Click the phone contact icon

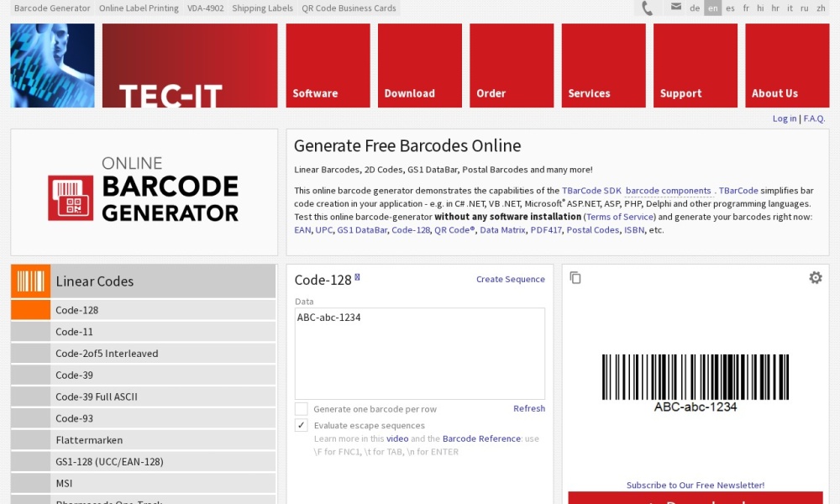tap(648, 8)
